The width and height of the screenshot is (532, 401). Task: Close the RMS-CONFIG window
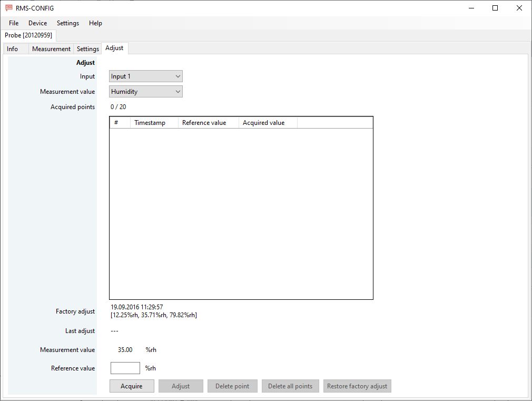tap(519, 8)
